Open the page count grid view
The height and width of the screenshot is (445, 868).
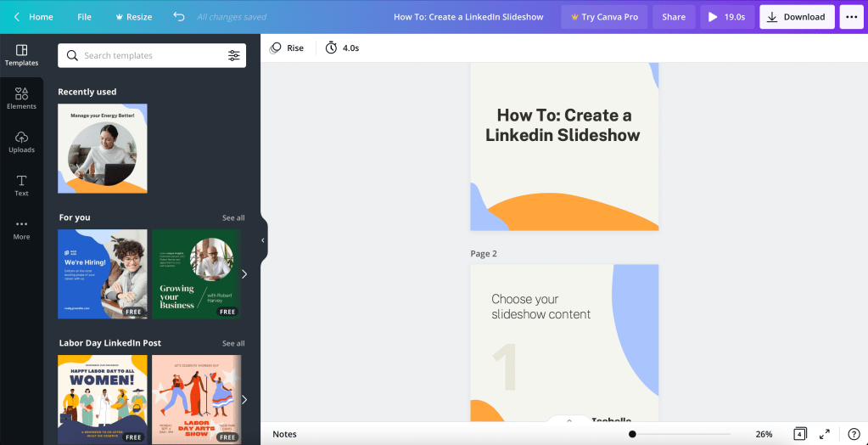coord(799,434)
